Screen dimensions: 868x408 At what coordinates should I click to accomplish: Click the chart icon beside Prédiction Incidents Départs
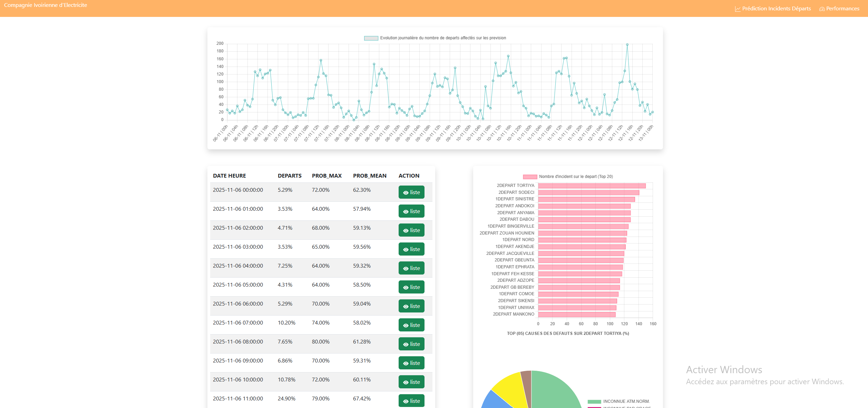738,9
